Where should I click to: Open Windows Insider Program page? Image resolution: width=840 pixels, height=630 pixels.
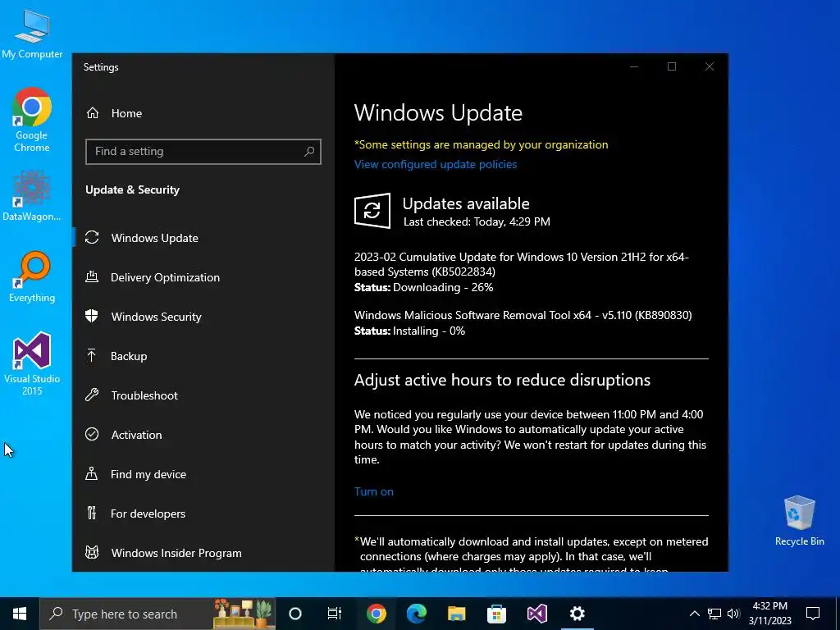click(203, 553)
